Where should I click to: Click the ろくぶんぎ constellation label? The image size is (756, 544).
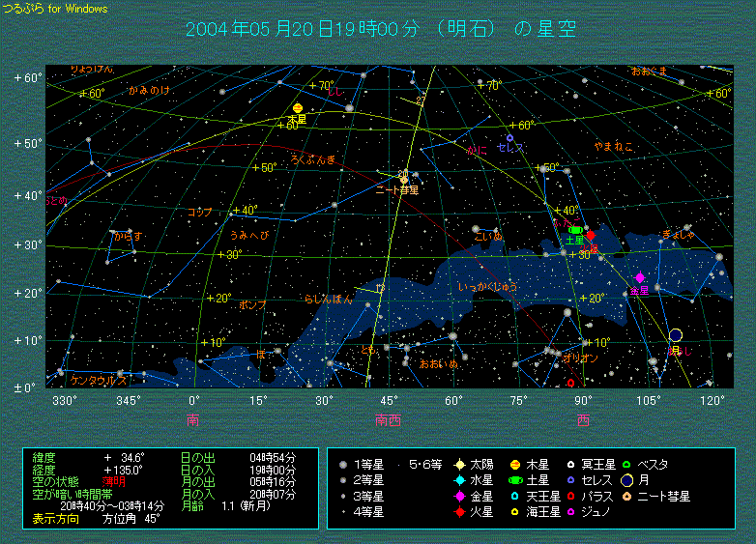click(x=313, y=159)
